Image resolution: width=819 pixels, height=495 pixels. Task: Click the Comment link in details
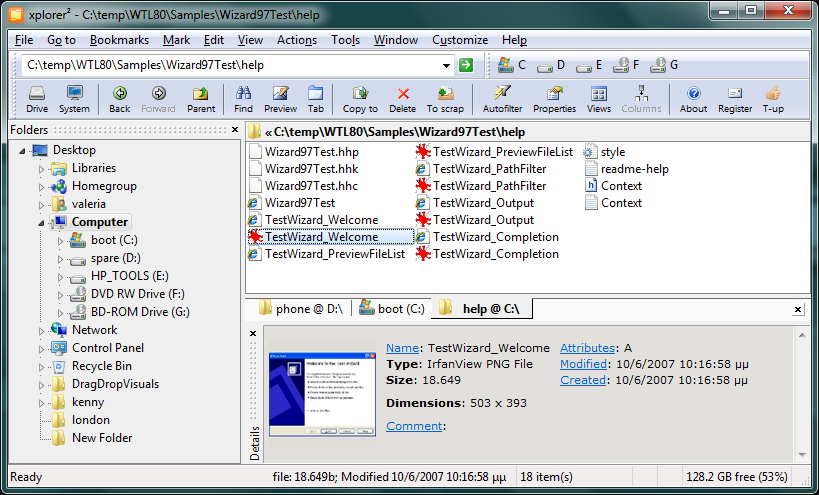pyautogui.click(x=414, y=426)
